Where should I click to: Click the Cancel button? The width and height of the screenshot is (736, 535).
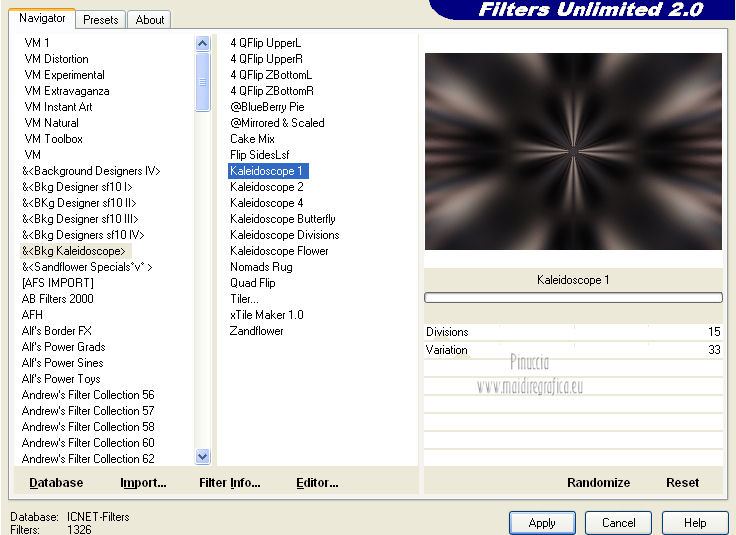tap(618, 523)
